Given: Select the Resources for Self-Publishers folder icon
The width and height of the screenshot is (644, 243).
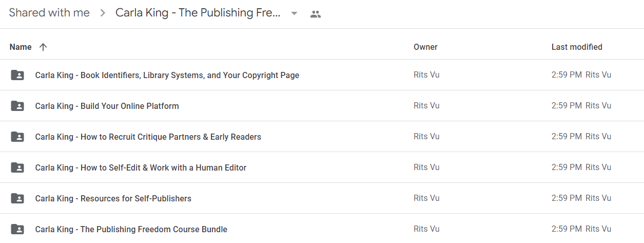Looking at the screenshot, I should coord(17,198).
